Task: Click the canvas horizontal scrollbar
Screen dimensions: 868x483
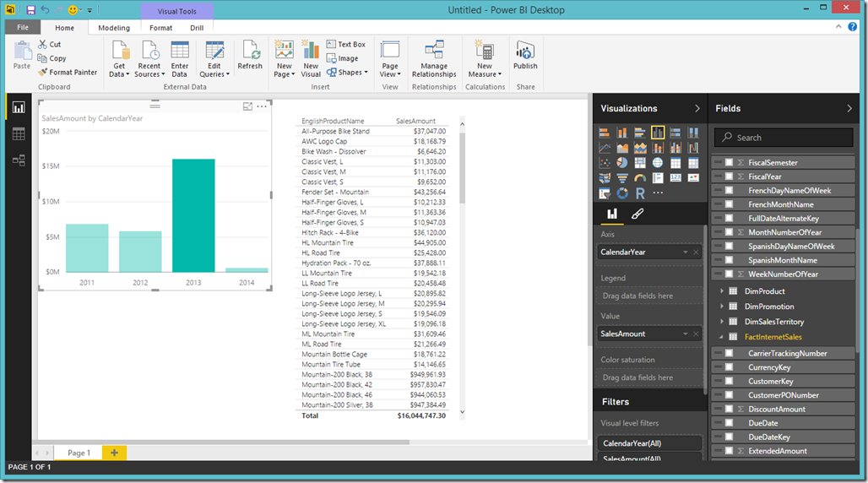Action: tap(225, 442)
